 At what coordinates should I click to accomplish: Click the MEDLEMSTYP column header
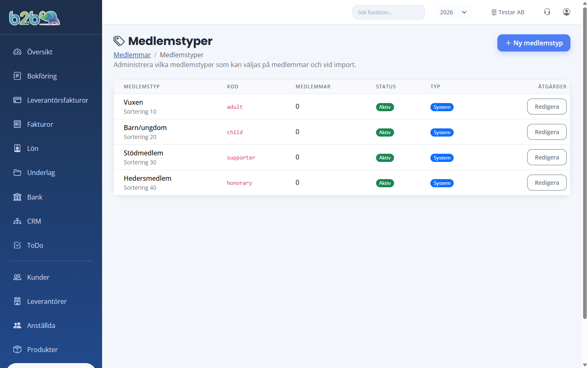click(x=142, y=87)
